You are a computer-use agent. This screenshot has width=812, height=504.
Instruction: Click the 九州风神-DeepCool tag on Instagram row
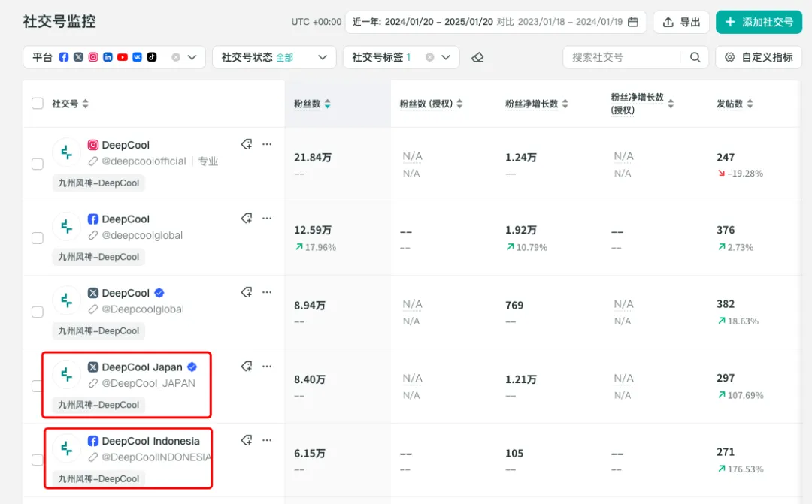[x=98, y=183]
